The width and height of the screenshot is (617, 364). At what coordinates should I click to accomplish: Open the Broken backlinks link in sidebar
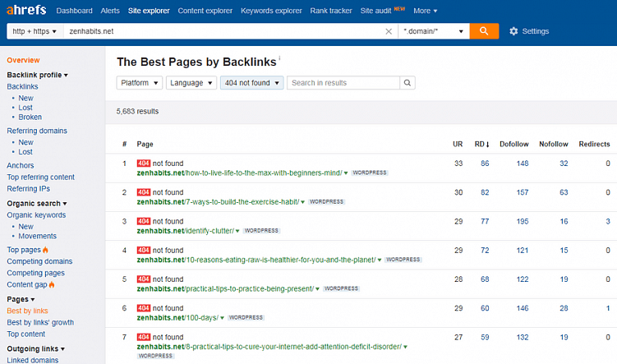(x=30, y=117)
